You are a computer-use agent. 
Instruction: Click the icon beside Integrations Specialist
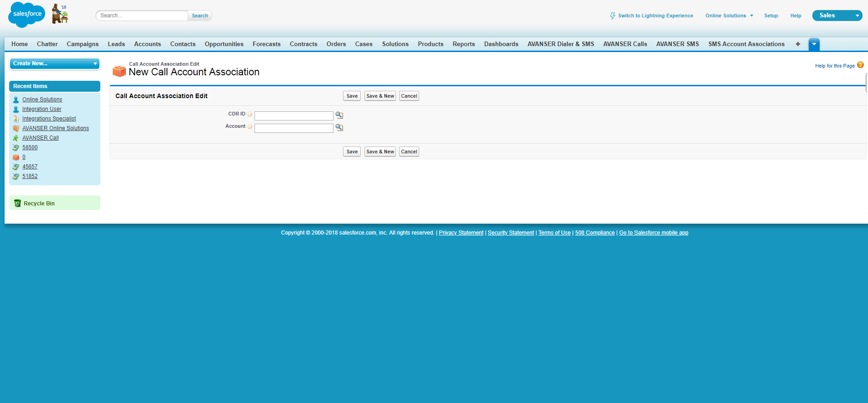pos(16,119)
